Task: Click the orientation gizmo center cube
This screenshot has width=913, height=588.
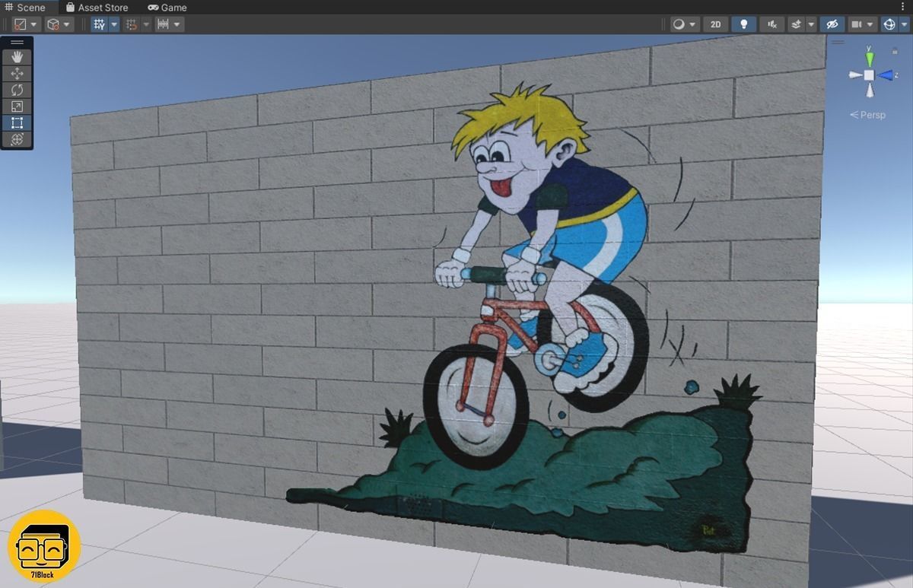Action: tap(869, 75)
